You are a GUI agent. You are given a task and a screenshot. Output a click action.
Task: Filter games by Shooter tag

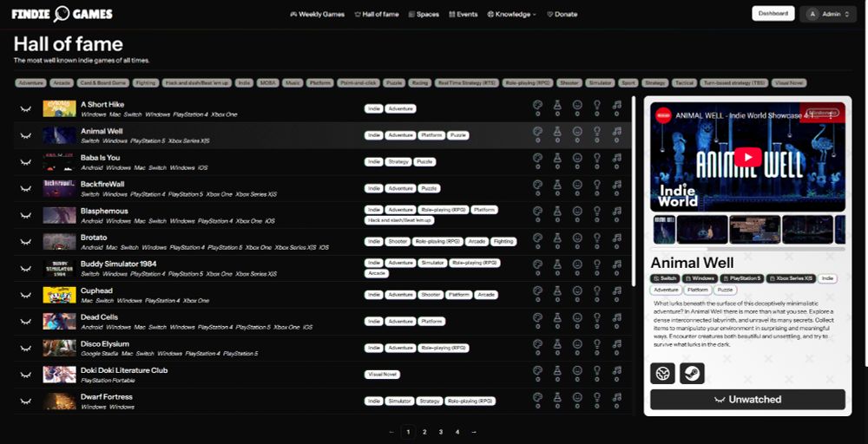point(569,83)
